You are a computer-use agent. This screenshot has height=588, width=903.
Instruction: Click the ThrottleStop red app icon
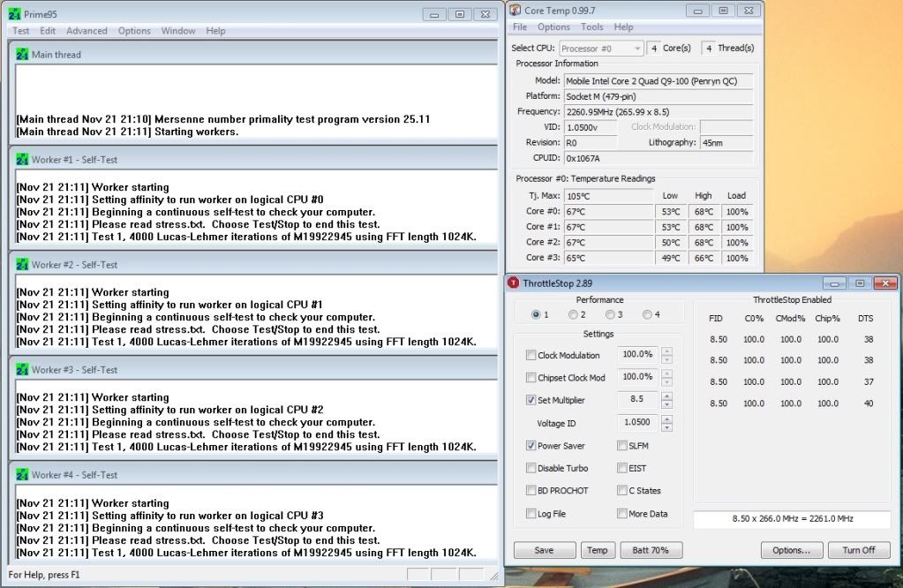point(513,283)
